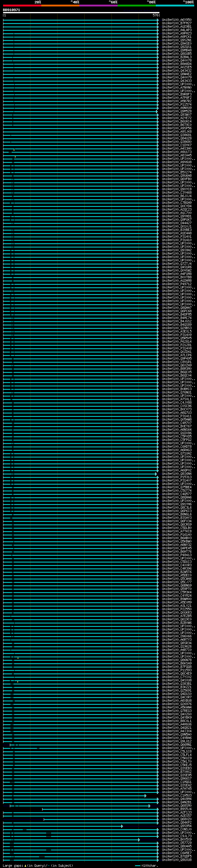The width and height of the screenshot is (197, 868).
Task: Select the UniRef100_Q9MB48 label
Action: 177,50
